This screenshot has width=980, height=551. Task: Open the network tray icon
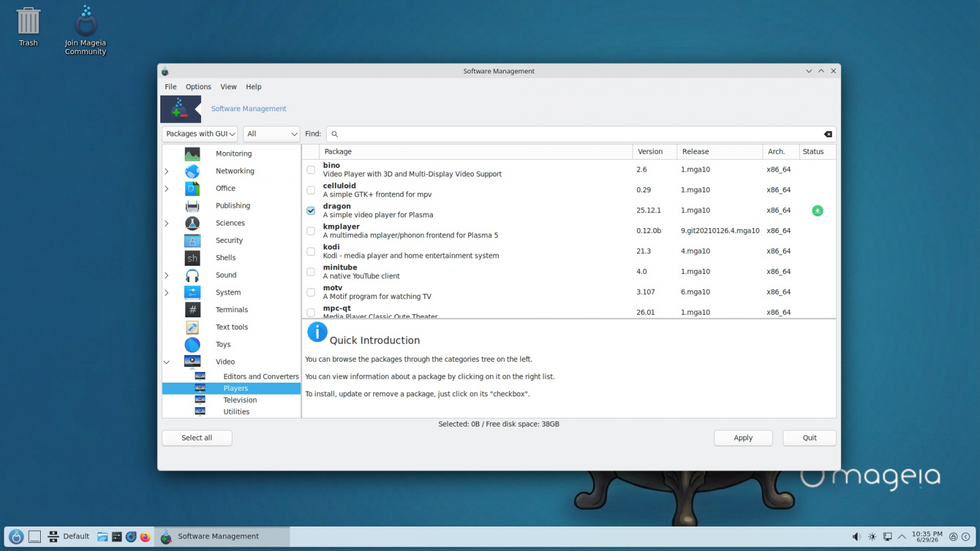[x=887, y=537]
